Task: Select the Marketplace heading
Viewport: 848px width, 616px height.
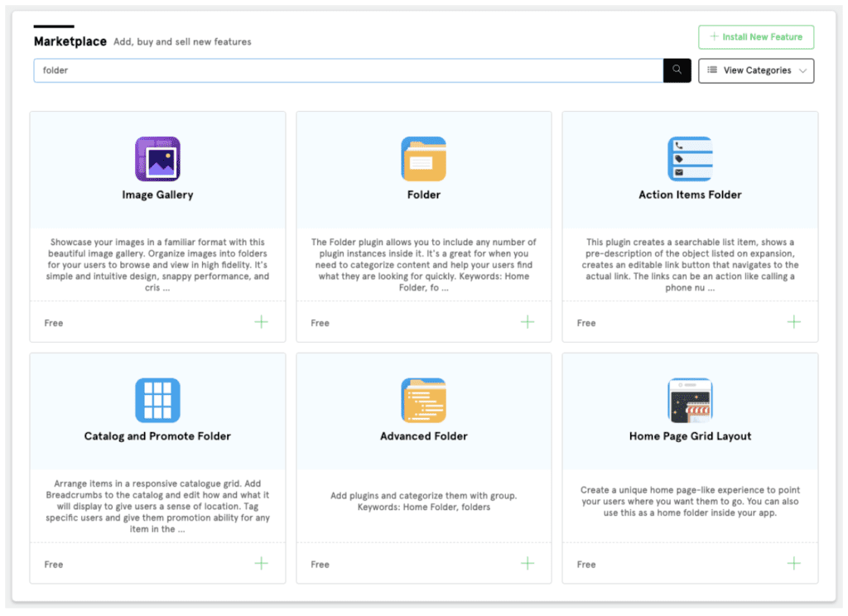Action: coord(69,41)
